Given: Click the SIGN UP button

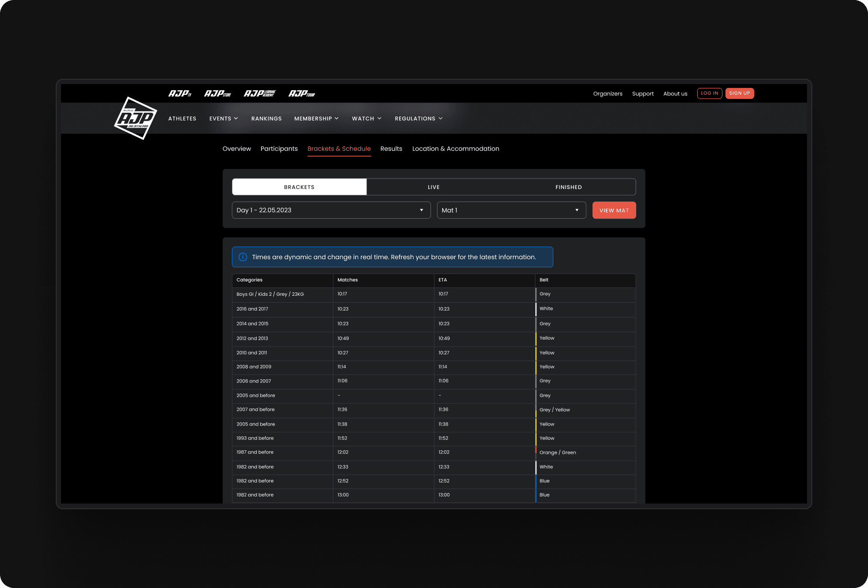Looking at the screenshot, I should (739, 93).
